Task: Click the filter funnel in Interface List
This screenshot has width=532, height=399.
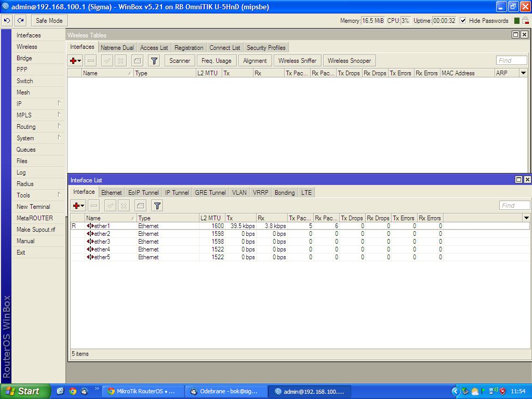Action: point(156,205)
